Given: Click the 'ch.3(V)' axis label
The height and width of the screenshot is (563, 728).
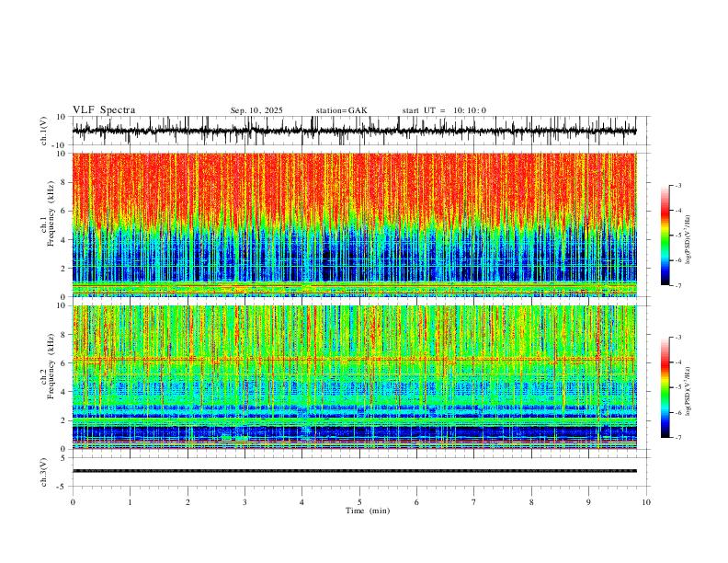Looking at the screenshot, I should 44,473.
